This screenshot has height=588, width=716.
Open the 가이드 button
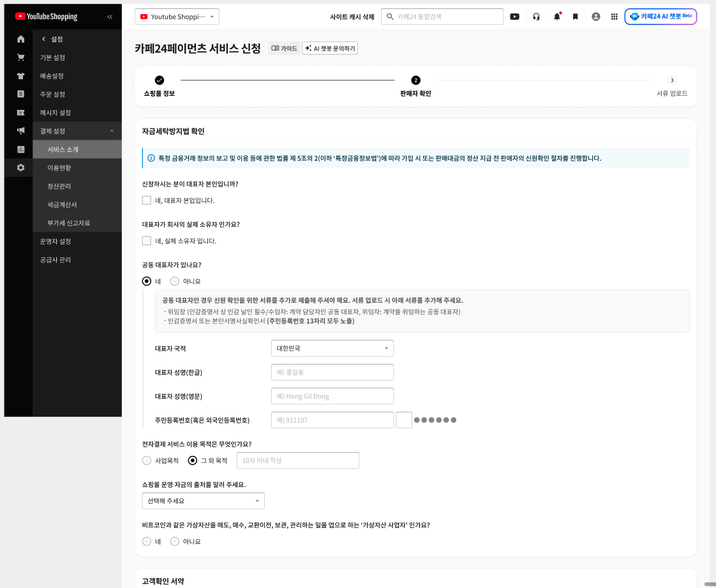[284, 48]
